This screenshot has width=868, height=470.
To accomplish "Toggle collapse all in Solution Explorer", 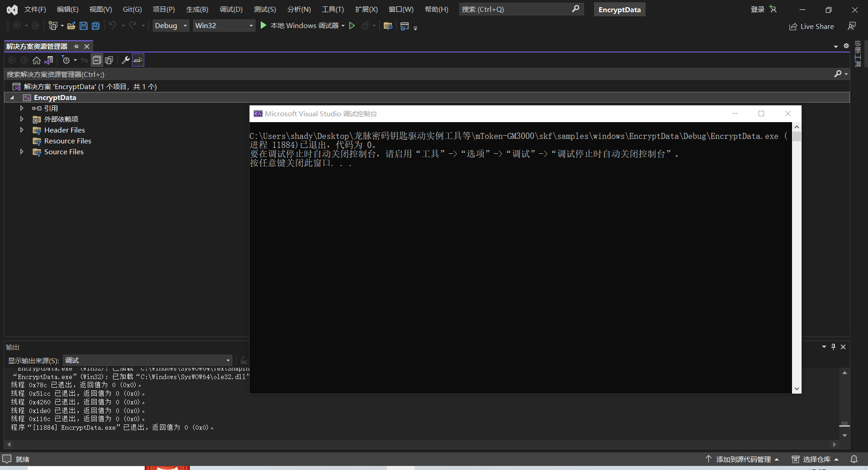I will click(97, 60).
